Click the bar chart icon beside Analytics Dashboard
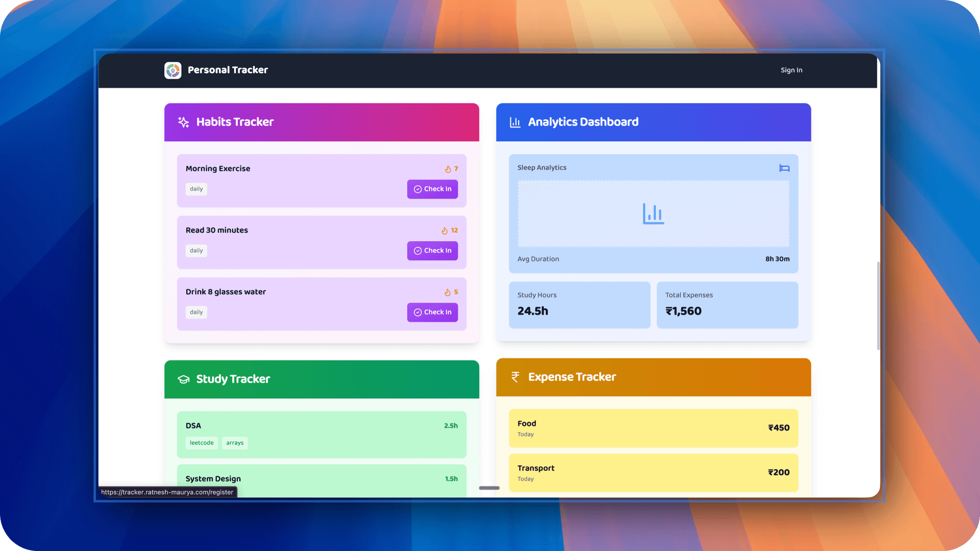 tap(514, 122)
